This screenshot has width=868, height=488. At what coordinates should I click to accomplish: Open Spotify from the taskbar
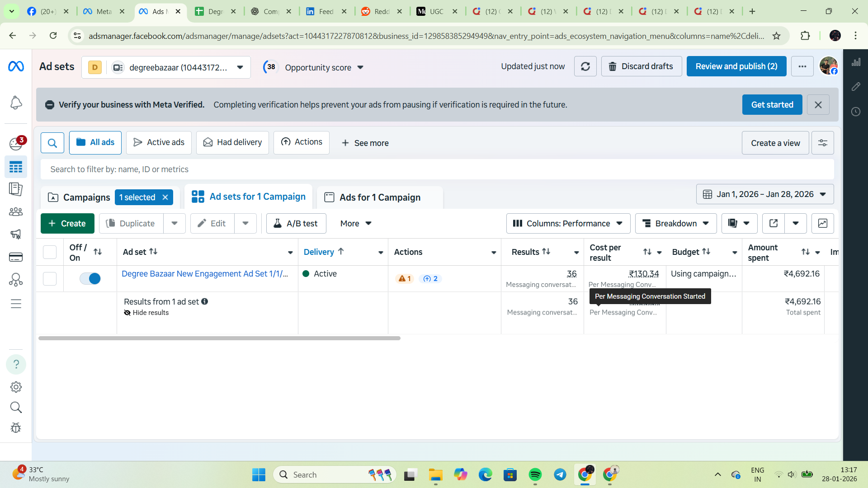pos(535,474)
